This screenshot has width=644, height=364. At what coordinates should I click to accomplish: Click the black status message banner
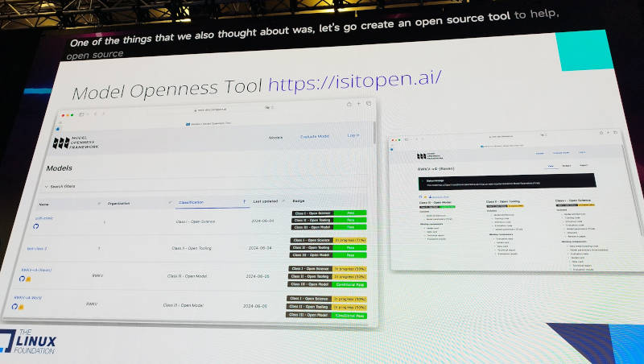507,181
